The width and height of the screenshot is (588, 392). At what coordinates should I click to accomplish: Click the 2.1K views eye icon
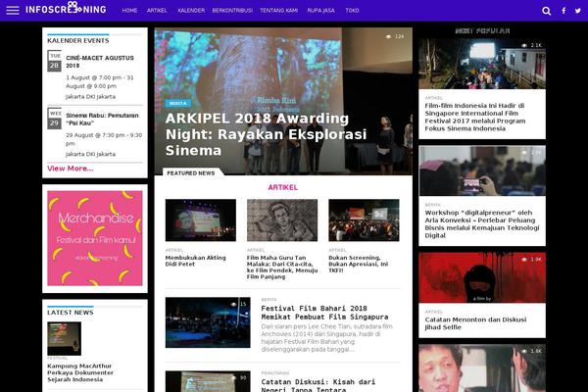click(524, 45)
